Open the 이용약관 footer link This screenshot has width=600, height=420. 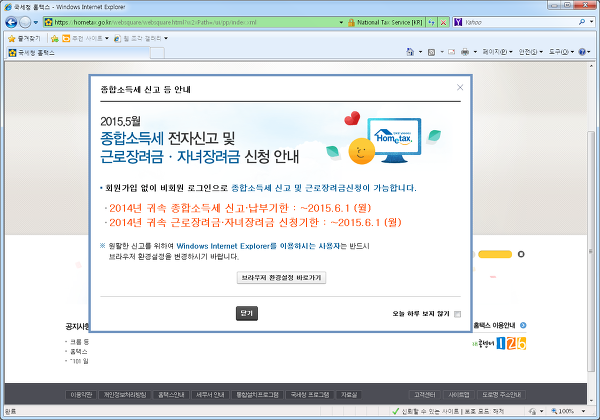click(x=81, y=395)
